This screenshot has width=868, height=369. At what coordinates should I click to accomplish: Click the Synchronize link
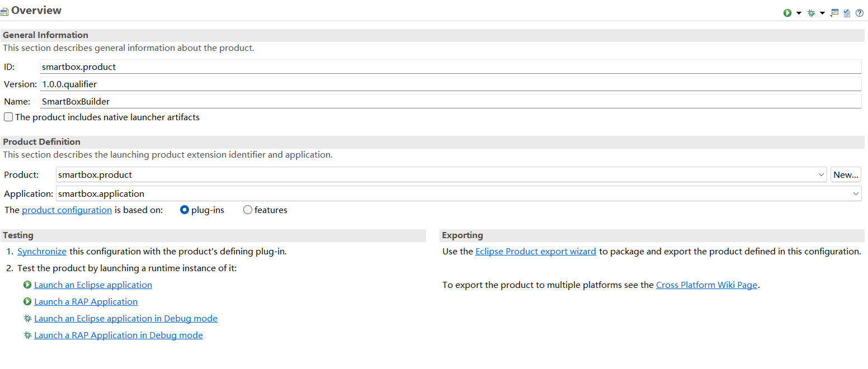point(42,252)
